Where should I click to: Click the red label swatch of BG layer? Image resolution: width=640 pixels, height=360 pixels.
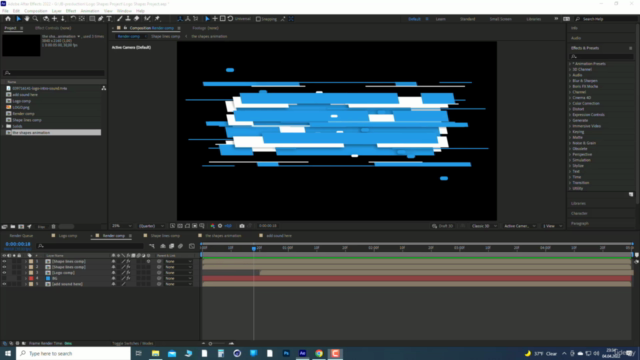tap(31, 278)
